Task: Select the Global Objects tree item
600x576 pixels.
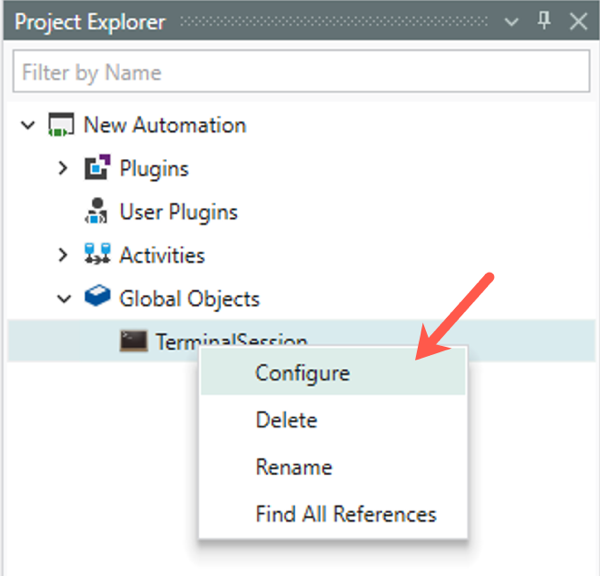Action: tap(189, 299)
